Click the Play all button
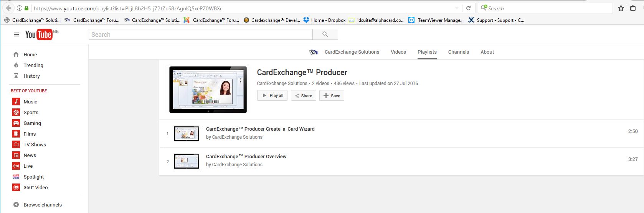 click(x=272, y=95)
